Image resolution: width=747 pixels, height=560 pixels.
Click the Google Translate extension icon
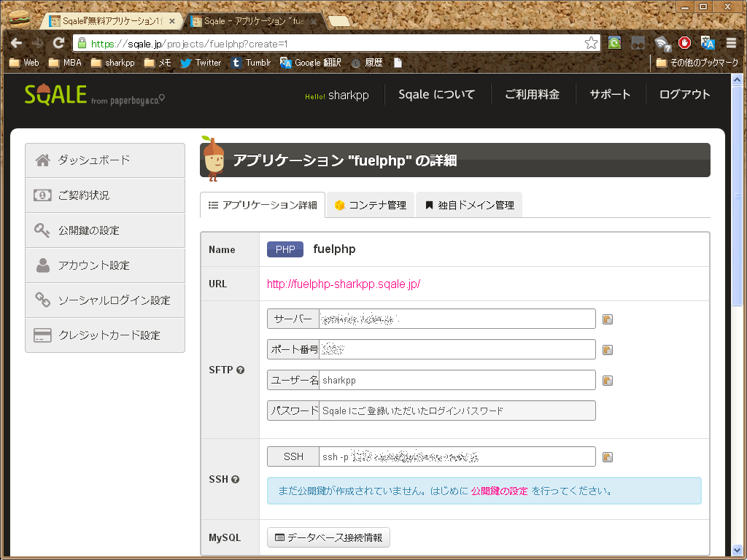(708, 43)
